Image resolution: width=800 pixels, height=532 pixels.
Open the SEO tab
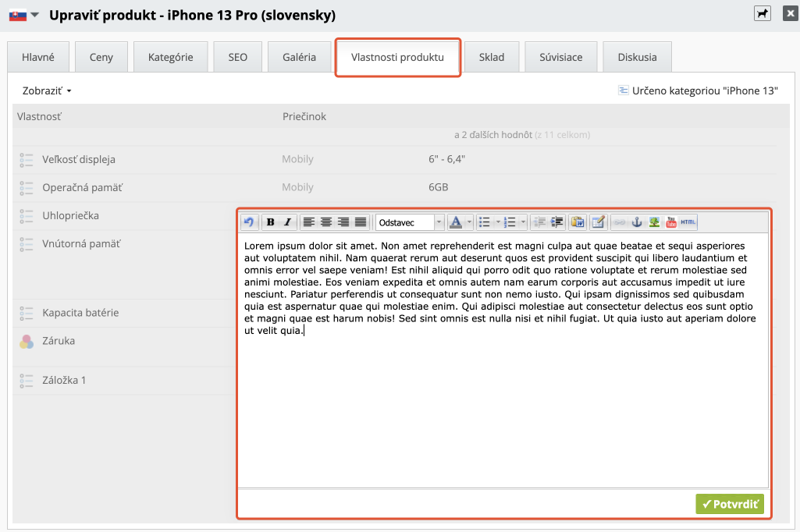point(238,57)
